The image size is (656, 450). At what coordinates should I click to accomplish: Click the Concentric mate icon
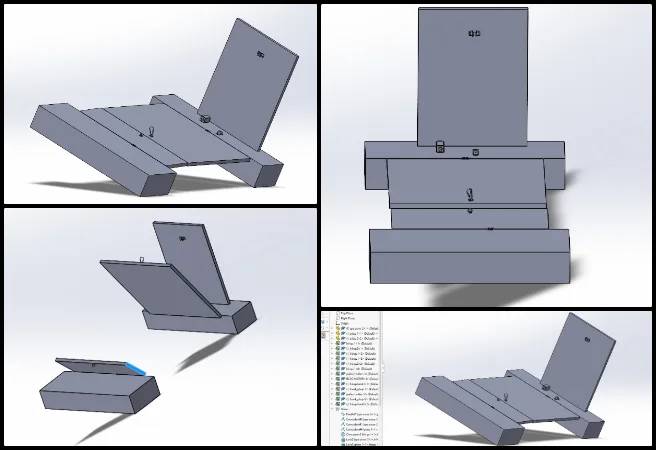pyautogui.click(x=343, y=434)
